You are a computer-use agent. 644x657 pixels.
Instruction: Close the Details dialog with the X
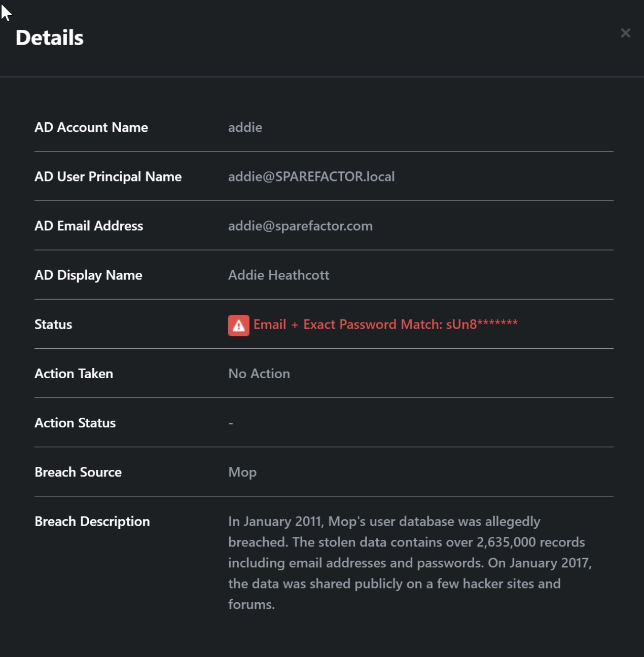pos(625,33)
